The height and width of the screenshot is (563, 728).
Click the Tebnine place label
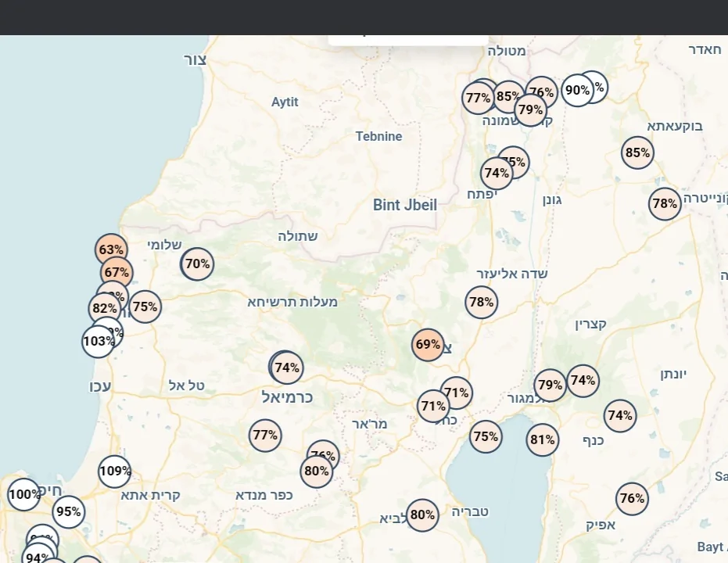tap(378, 137)
